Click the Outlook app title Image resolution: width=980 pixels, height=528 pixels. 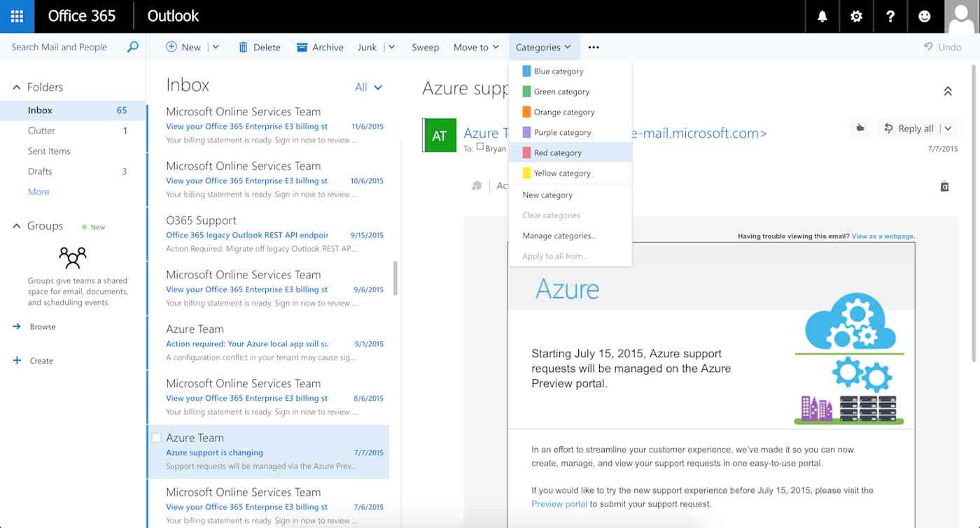click(173, 16)
